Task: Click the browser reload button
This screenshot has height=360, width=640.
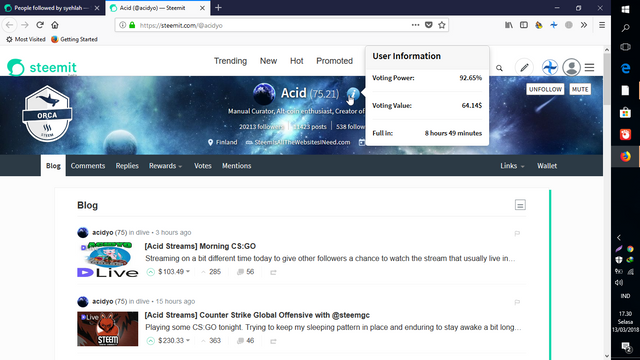Action: [x=40, y=25]
